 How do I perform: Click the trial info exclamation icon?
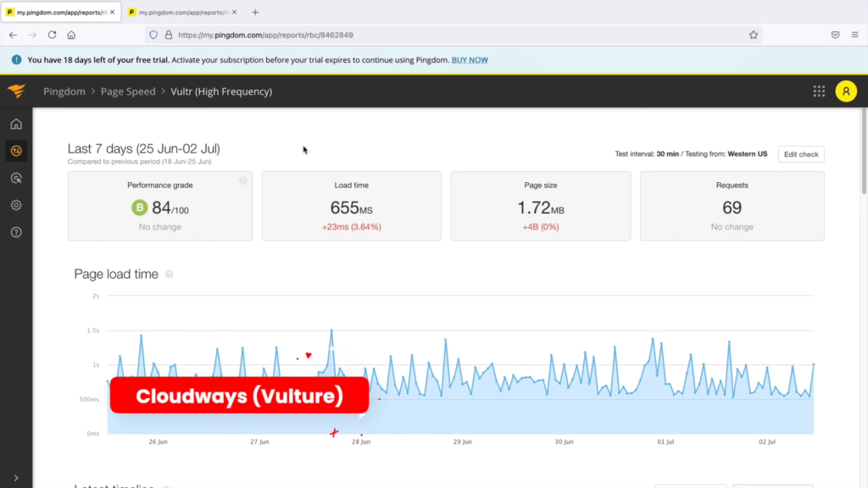[x=17, y=60]
